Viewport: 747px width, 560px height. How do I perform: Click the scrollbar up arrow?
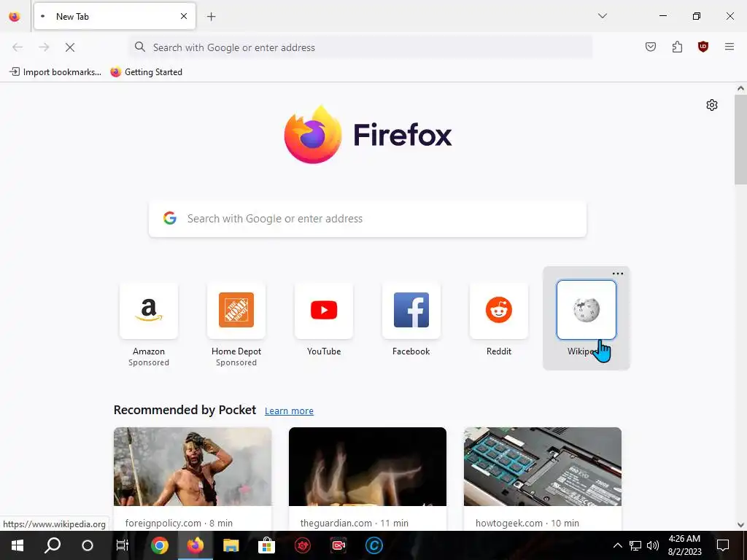click(740, 88)
